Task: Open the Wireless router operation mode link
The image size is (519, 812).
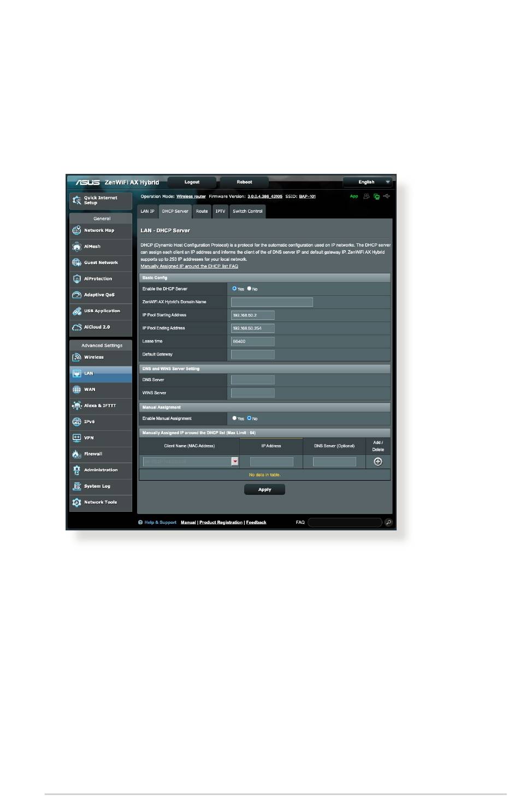Action: coord(191,196)
